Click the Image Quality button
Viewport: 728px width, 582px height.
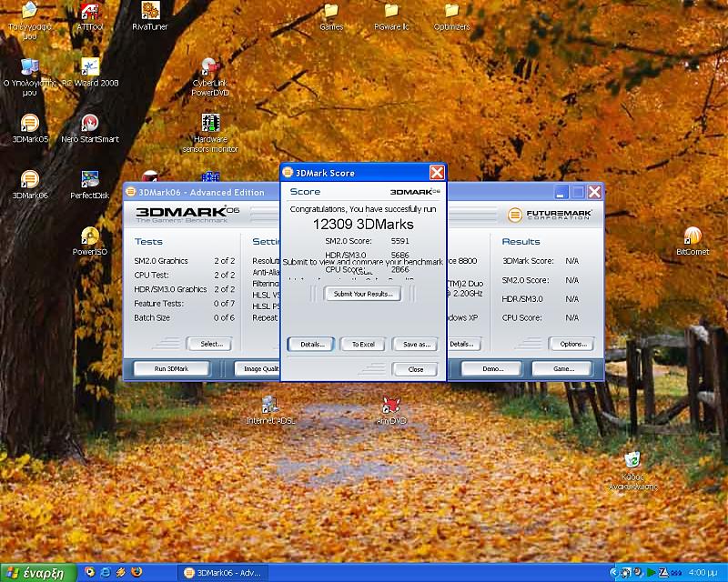257,368
